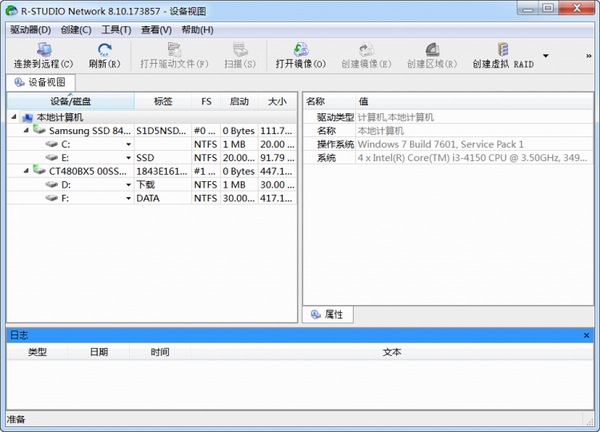This screenshot has height=432, width=600.
Task: Click the Create Image (创建镜像) icon
Action: [x=366, y=50]
